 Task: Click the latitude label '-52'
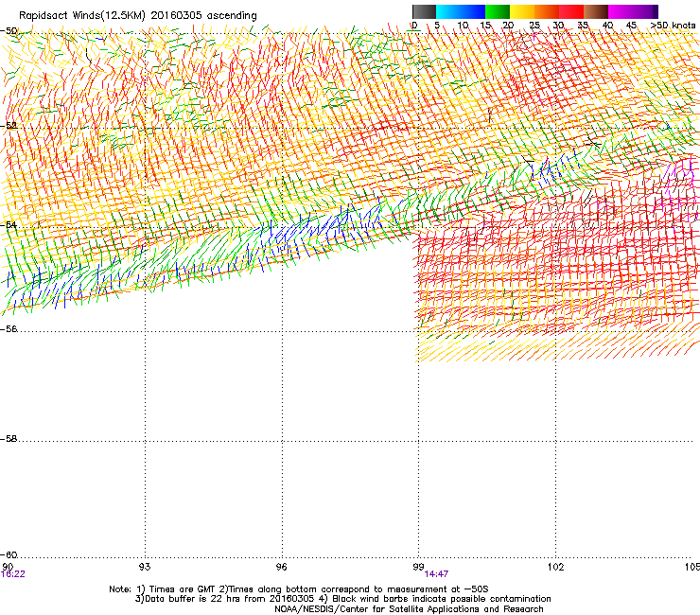[9, 126]
